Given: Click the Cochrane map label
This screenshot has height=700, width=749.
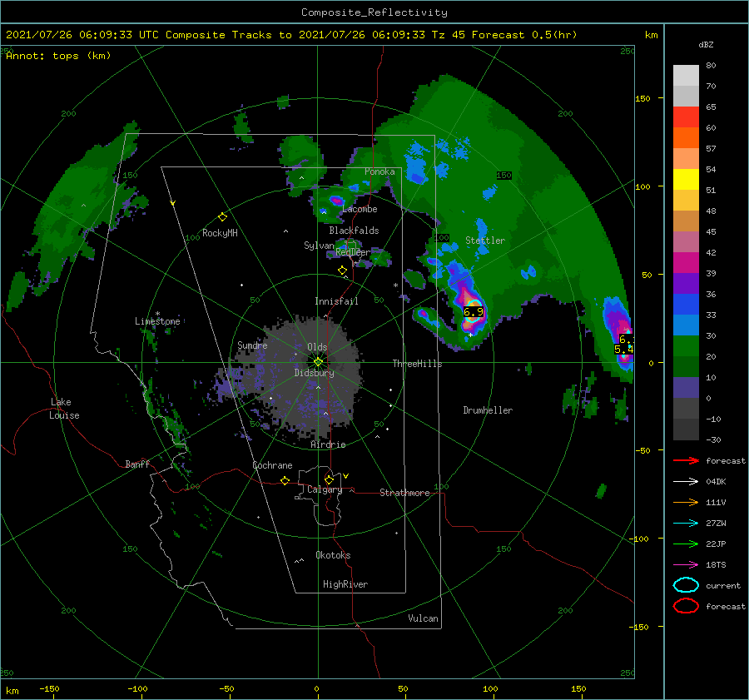Looking at the screenshot, I should click(272, 465).
